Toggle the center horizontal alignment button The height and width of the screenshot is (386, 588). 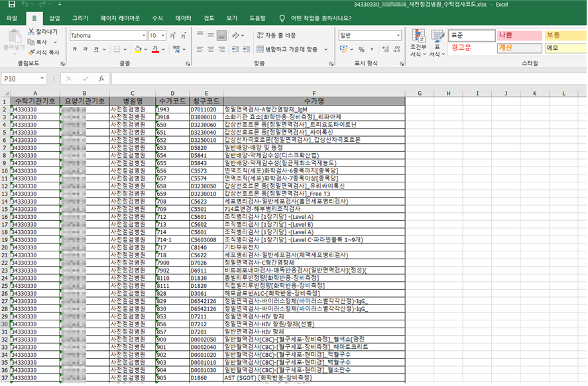click(212, 49)
